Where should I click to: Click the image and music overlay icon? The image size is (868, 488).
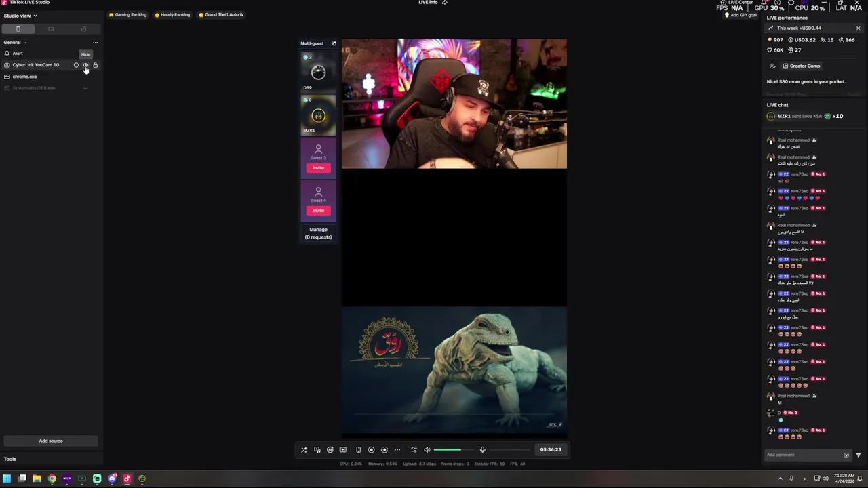[x=317, y=450]
